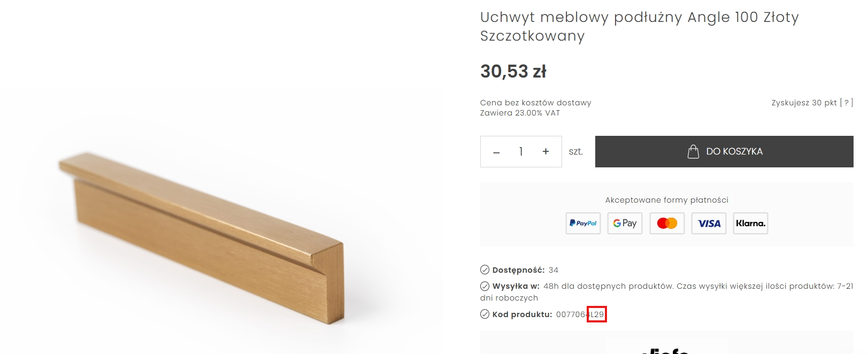This screenshot has width=868, height=354.
Task: Click the Akceptowane formy płatności heading
Action: click(666, 199)
